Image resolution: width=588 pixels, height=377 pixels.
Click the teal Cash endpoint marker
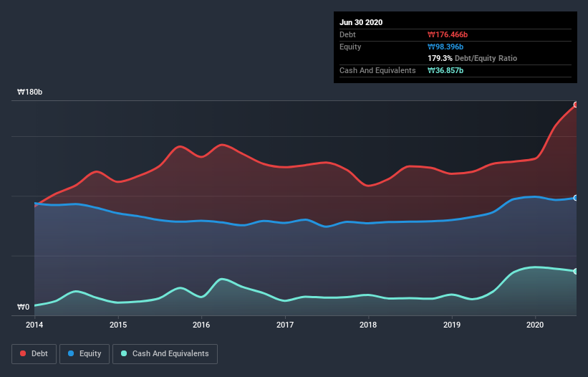[576, 271]
